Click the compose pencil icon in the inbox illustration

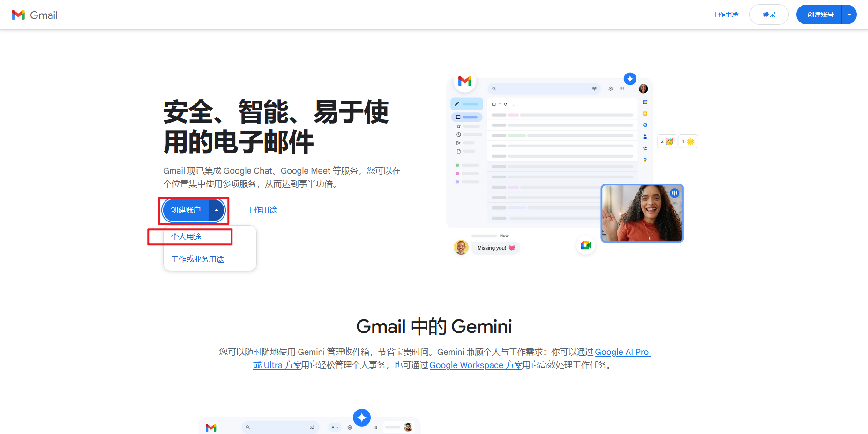click(x=457, y=104)
